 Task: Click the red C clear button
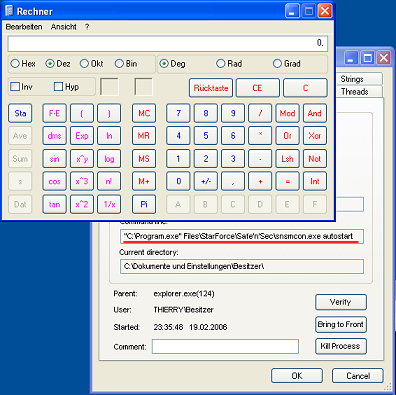click(305, 88)
